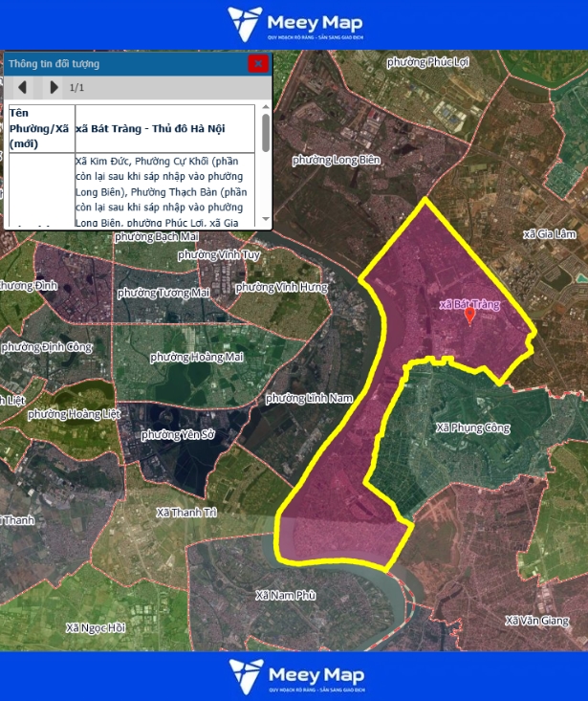Select the red location pin on Bát Tràng
The width and height of the screenshot is (588, 701).
tap(469, 316)
